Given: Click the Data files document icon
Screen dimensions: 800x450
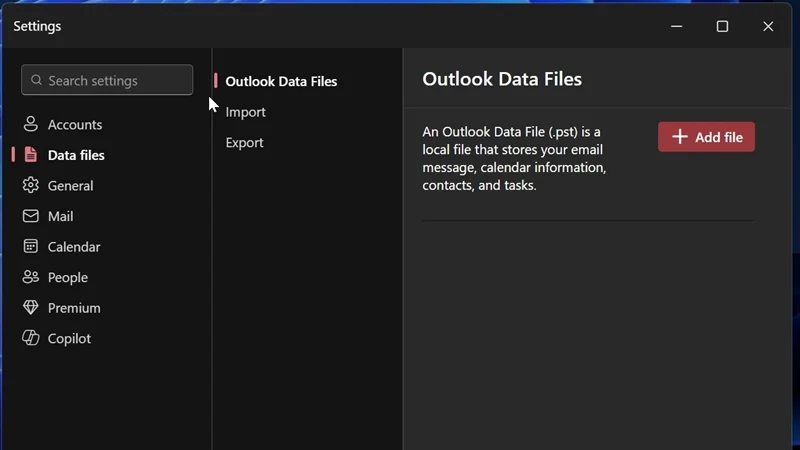Looking at the screenshot, I should pyautogui.click(x=31, y=155).
